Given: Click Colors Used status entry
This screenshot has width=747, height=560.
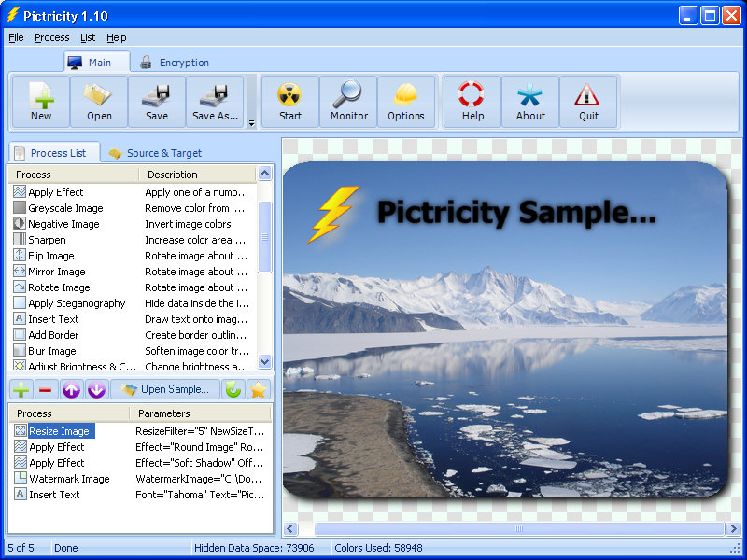Looking at the screenshot, I should (x=378, y=548).
